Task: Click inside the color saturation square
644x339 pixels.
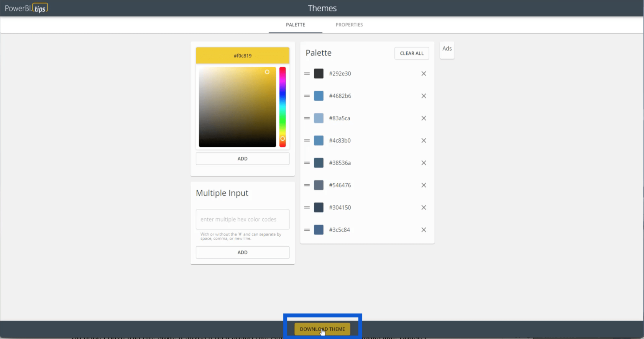Action: coord(237,107)
